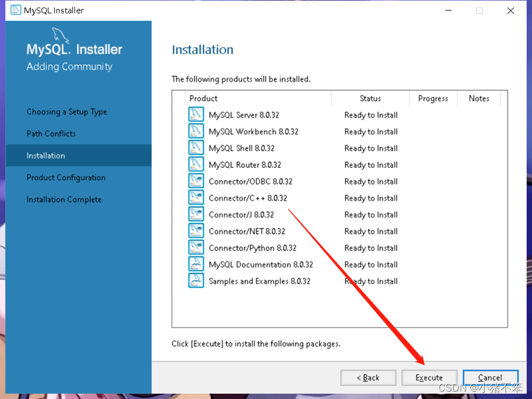Viewport: 532px width, 399px height.
Task: Click Ready to Install status for MySQL Workbench
Action: 371,132
